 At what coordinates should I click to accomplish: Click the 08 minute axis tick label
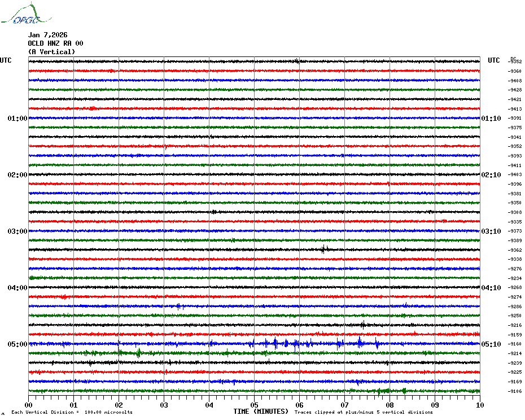390,405
